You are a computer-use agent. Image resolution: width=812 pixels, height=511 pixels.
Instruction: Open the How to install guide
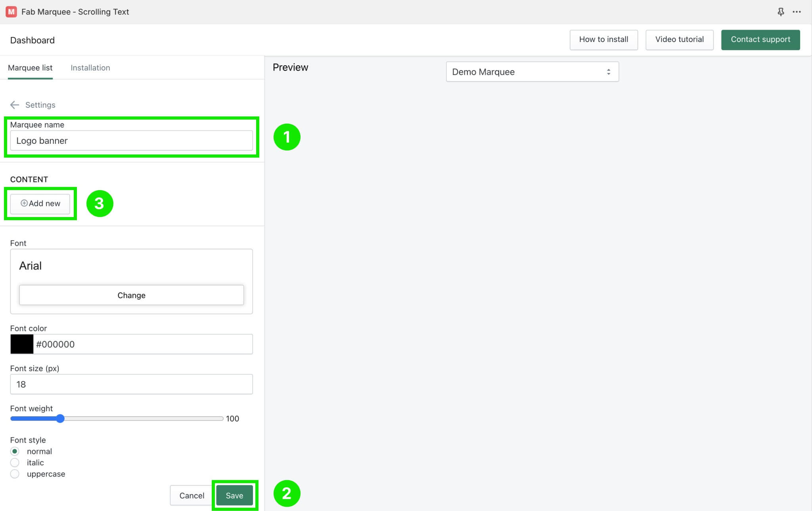pyautogui.click(x=603, y=40)
